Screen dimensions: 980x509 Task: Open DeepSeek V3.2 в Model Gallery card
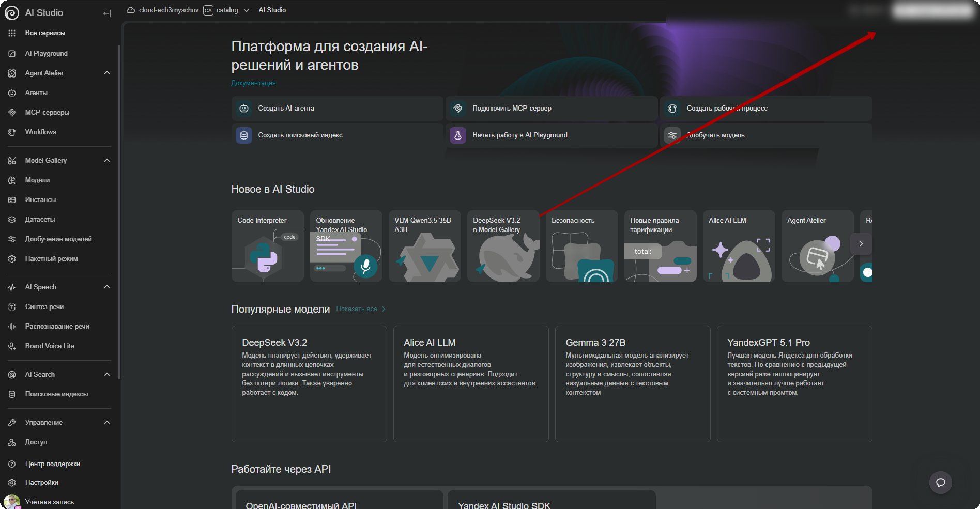[x=503, y=246]
